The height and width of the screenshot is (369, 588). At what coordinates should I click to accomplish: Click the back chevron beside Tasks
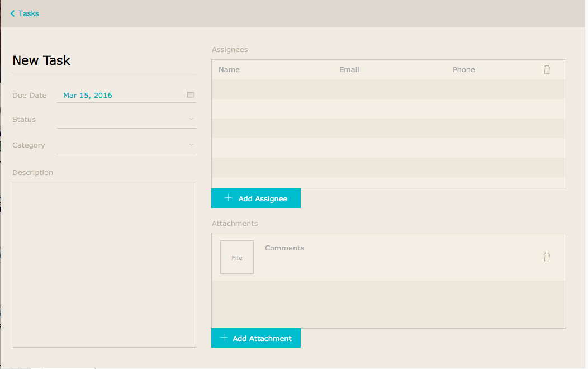[x=12, y=13]
